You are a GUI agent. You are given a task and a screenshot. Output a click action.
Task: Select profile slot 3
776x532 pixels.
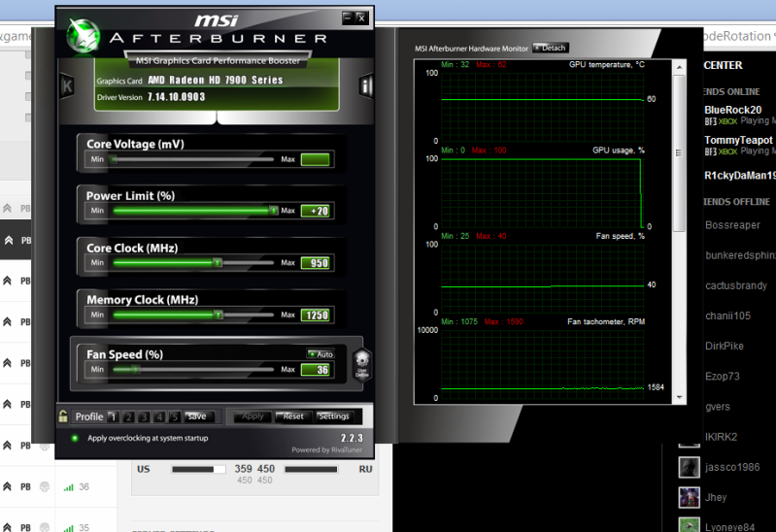[x=144, y=416]
